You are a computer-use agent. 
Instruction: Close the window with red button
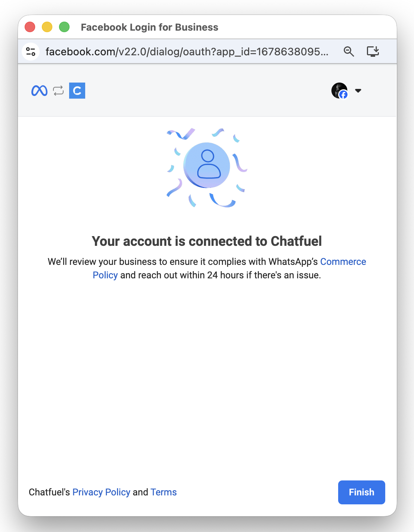[30, 27]
